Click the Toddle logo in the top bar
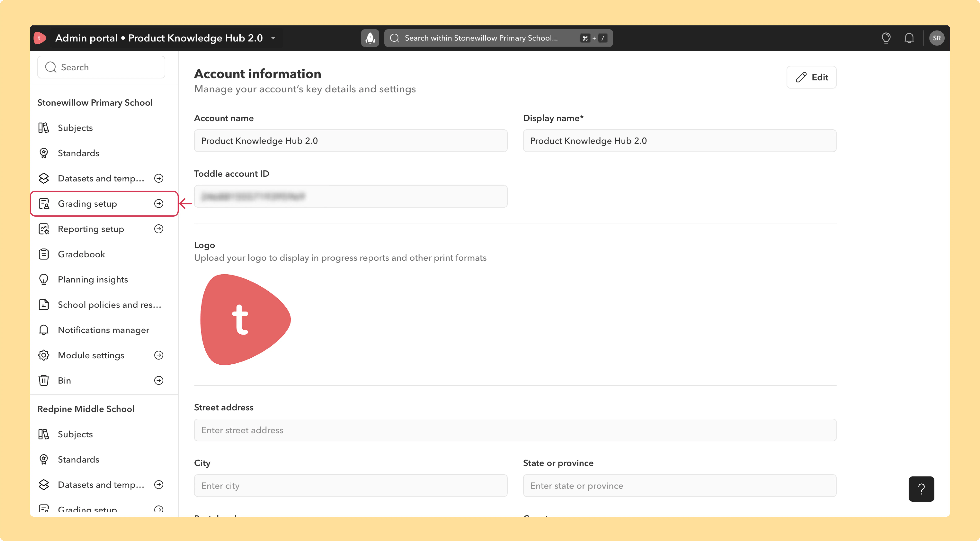Screen dimensions: 980x541 point(40,38)
